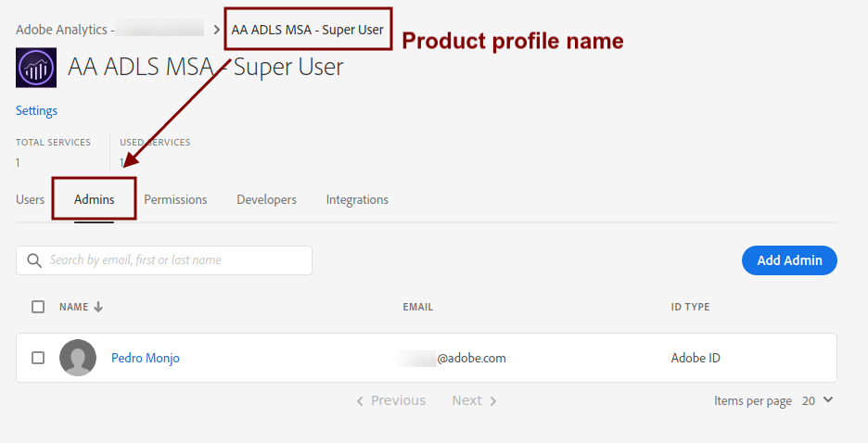Focus the search by email field
Screen dimensions: 868x443
pos(176,260)
